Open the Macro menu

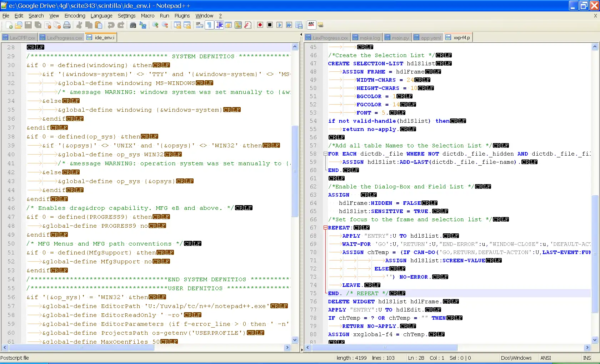(x=147, y=16)
